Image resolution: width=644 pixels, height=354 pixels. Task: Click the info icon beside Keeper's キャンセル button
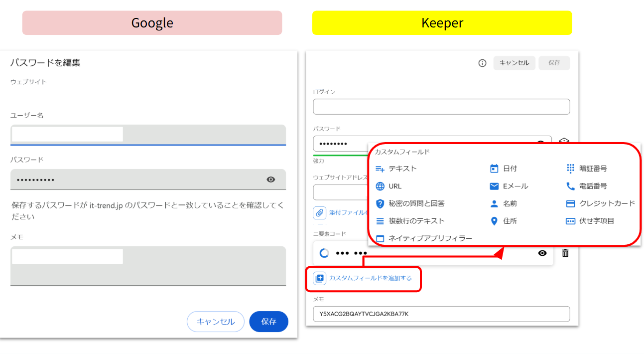pyautogui.click(x=482, y=63)
